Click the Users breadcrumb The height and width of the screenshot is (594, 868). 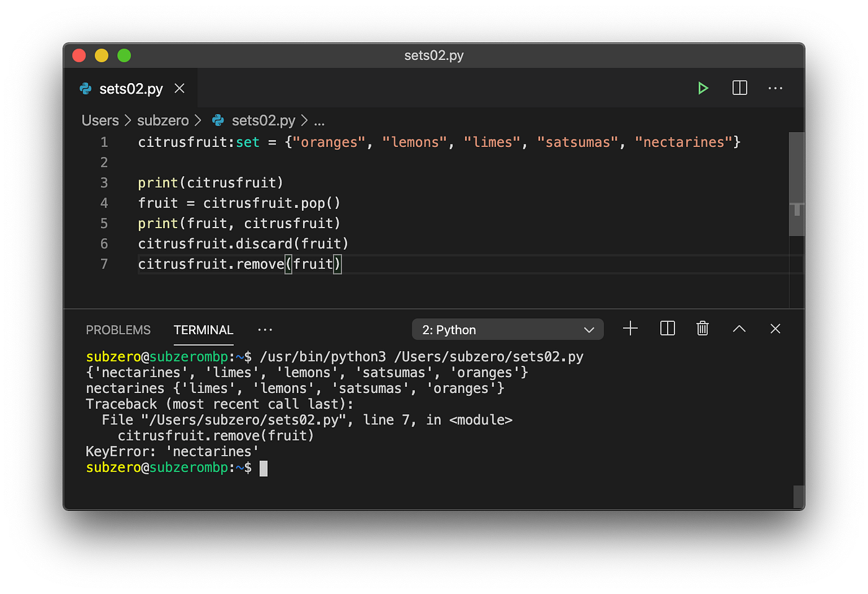click(x=100, y=120)
